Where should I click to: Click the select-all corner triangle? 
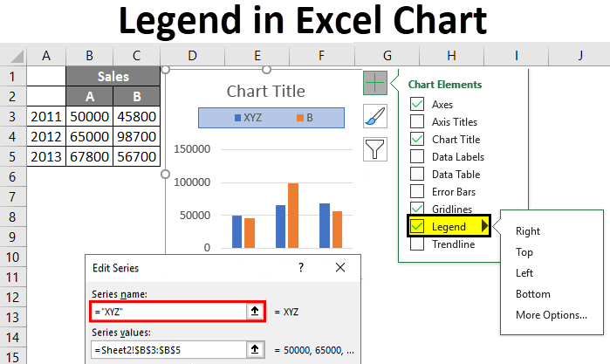(x=17, y=57)
